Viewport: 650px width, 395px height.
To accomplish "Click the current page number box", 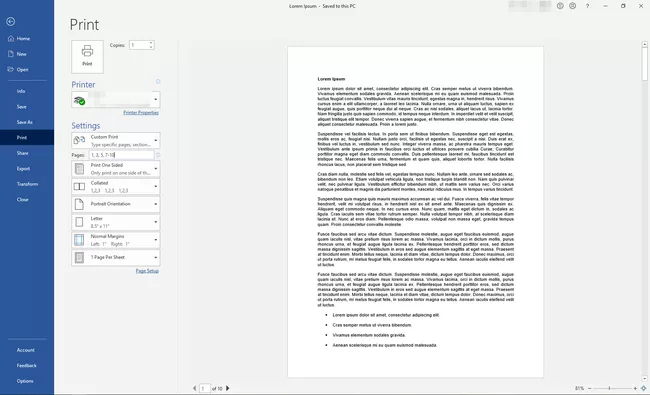I will (x=204, y=388).
